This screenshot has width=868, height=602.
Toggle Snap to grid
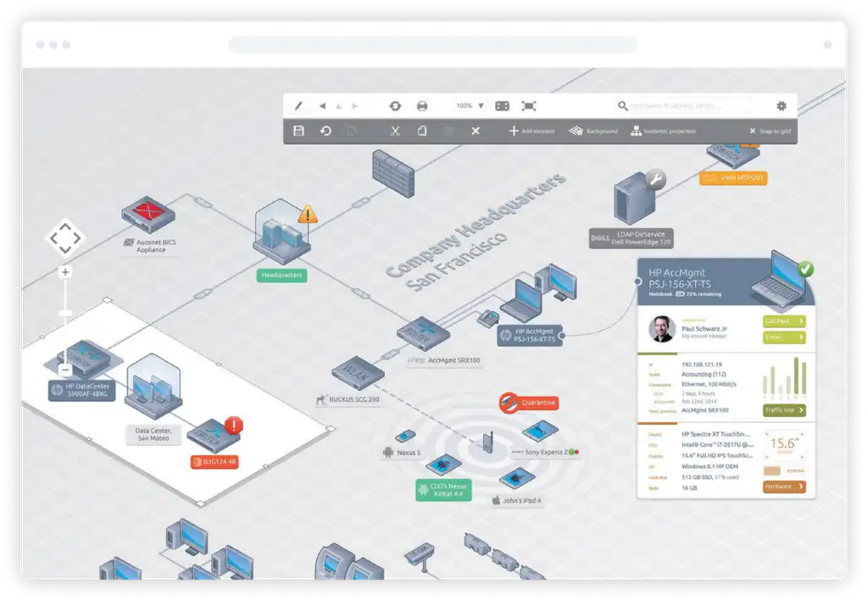pyautogui.click(x=771, y=131)
